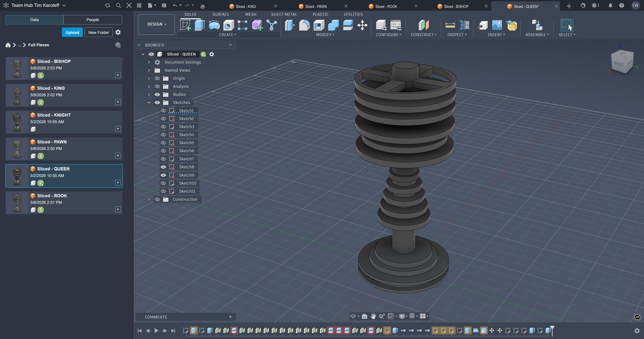Screen dimensions: 644x339
Task: Click the Undo arrow
Action: click(175, 6)
